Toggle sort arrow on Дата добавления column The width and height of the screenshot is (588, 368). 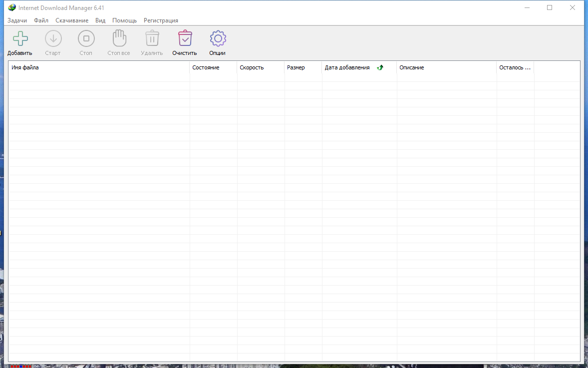click(x=380, y=67)
